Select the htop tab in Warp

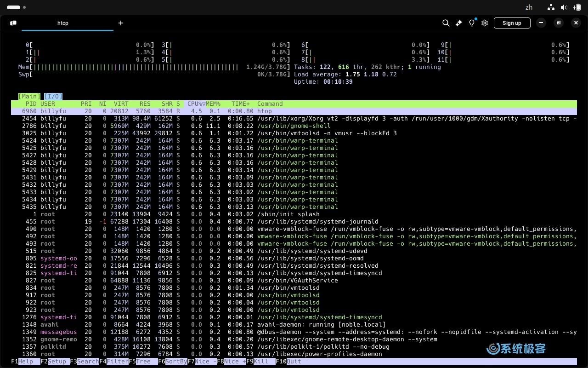pyautogui.click(x=63, y=23)
